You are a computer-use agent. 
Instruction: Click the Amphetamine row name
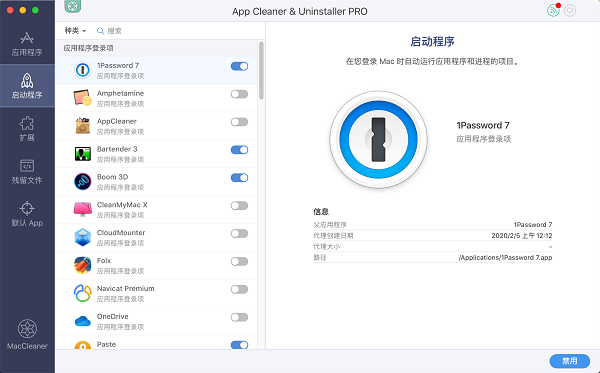pos(121,93)
